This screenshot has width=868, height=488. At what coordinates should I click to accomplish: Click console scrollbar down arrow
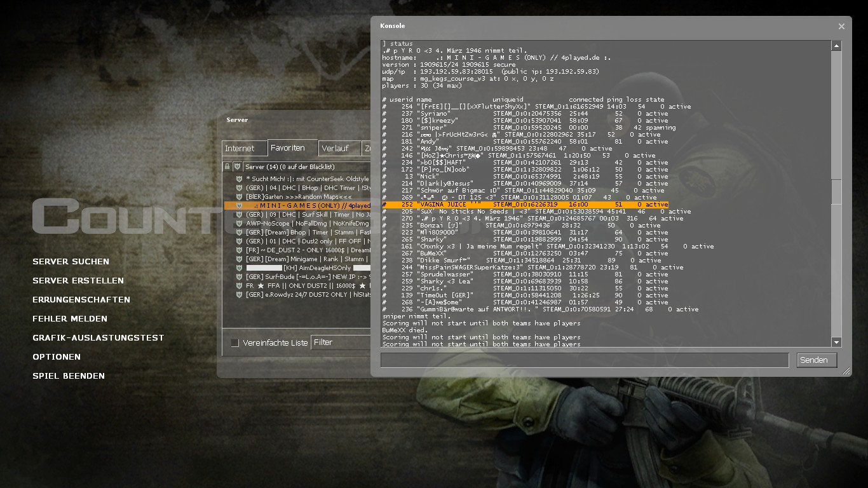point(836,342)
